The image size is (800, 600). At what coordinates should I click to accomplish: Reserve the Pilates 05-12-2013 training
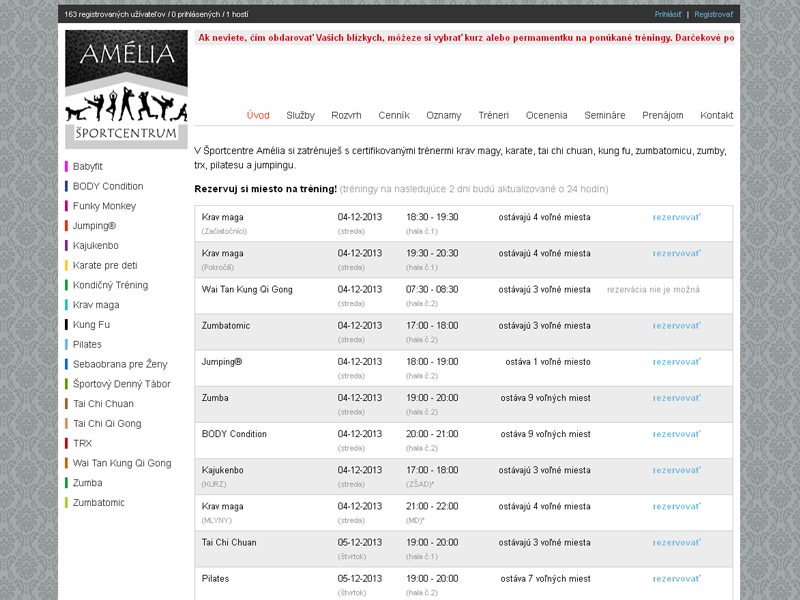pyautogui.click(x=677, y=579)
